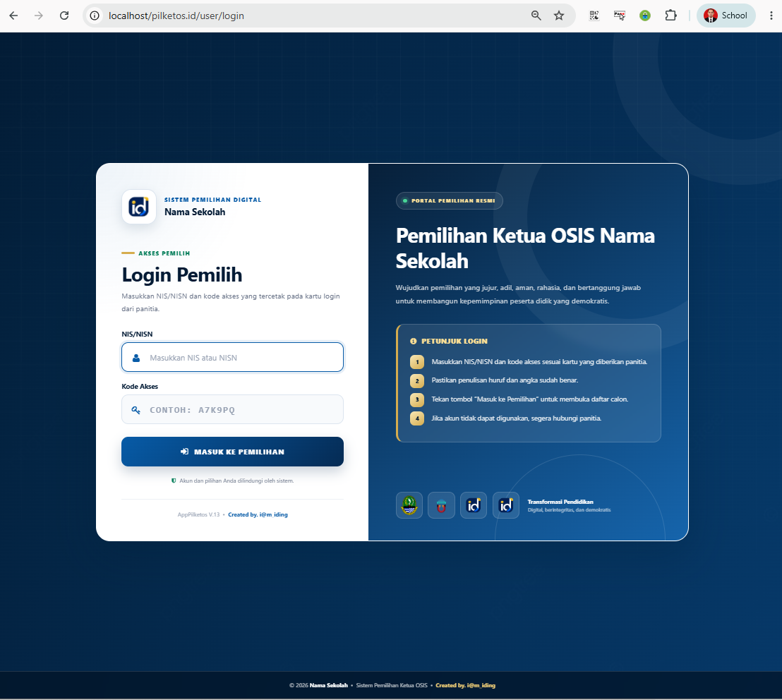
Task: Open the Page extension icon in toolbar
Action: pyautogui.click(x=620, y=16)
